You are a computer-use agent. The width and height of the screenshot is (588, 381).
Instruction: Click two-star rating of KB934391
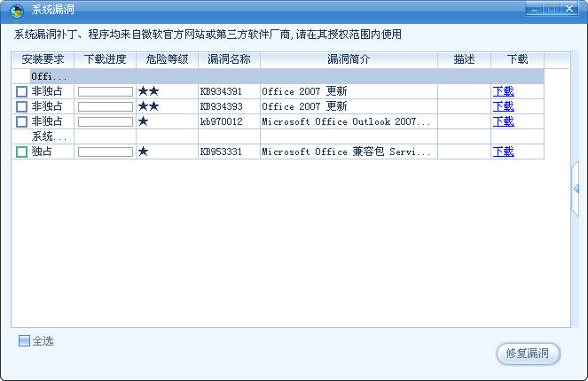pos(149,91)
